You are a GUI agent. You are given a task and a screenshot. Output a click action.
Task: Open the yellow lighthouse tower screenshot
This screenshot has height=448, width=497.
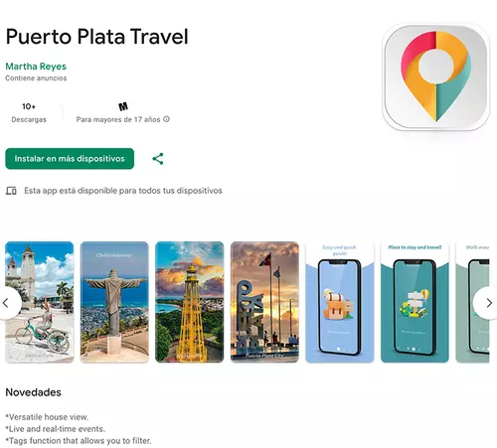pyautogui.click(x=190, y=302)
